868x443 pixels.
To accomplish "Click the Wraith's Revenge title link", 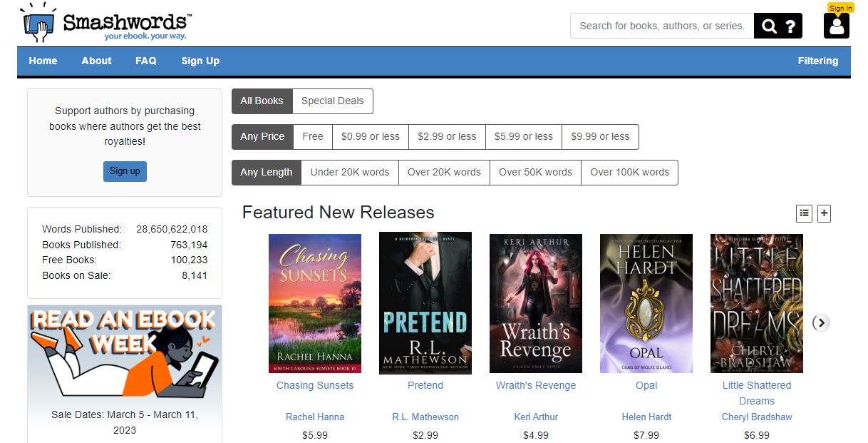I will click(x=536, y=386).
